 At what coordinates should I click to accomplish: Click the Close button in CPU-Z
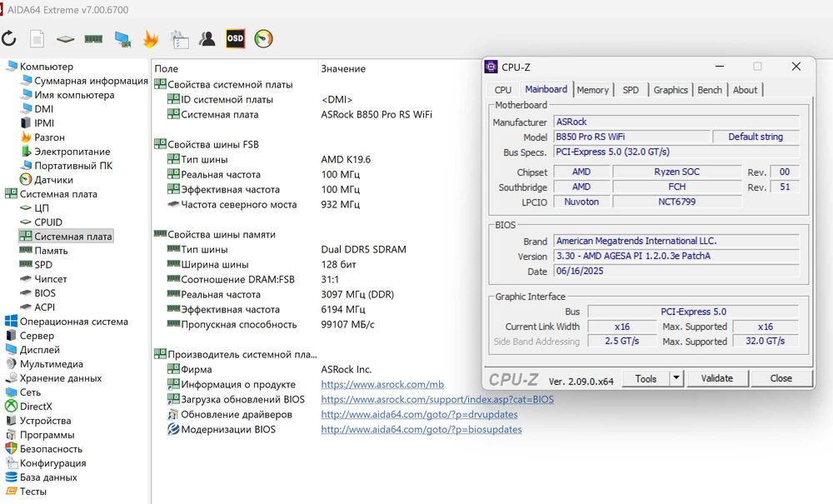(x=781, y=378)
